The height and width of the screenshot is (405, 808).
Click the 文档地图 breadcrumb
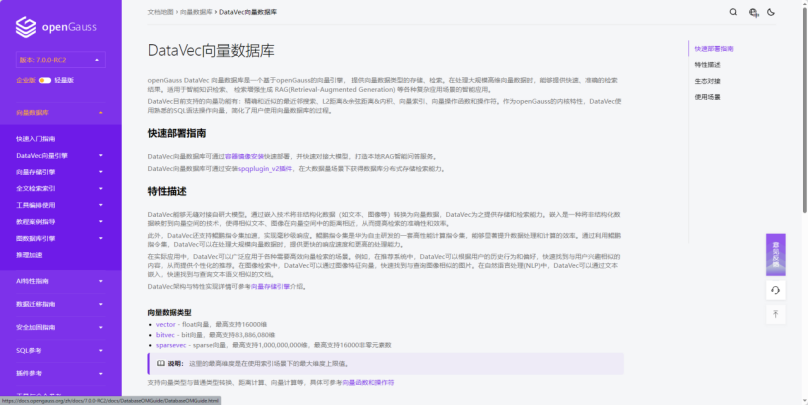(x=160, y=12)
